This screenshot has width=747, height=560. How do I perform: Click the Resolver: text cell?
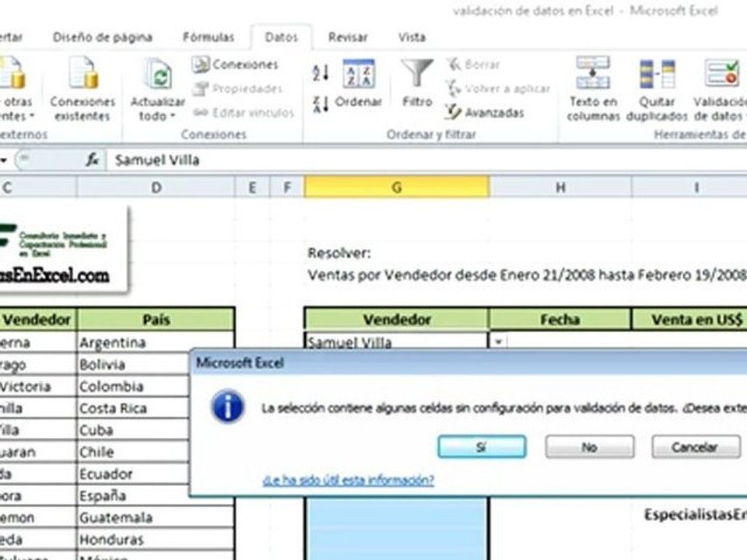[x=339, y=253]
